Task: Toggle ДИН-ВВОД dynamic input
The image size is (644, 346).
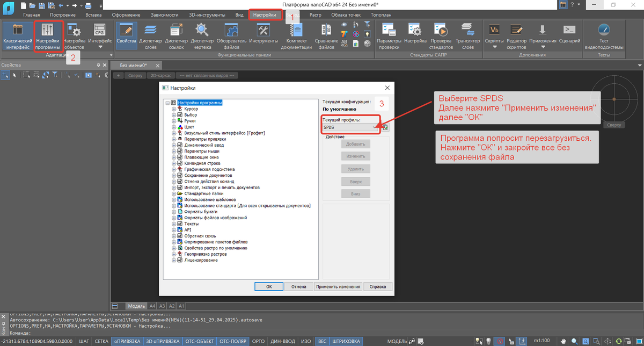Action: coord(283,341)
